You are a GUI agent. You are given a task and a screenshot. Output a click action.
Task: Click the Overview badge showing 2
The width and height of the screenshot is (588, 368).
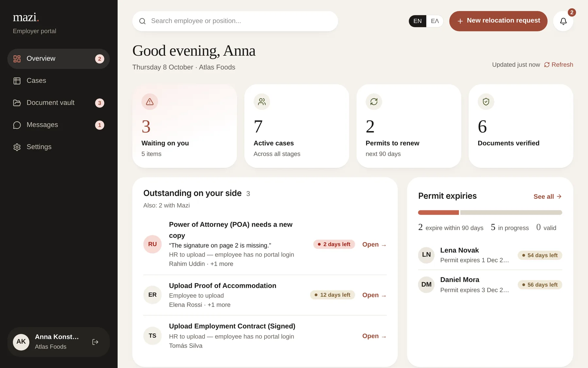pos(100,59)
